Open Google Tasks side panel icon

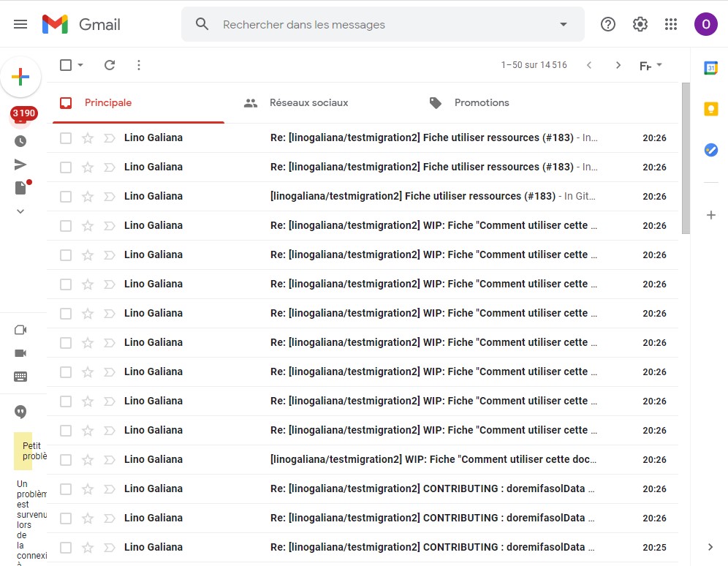710,150
